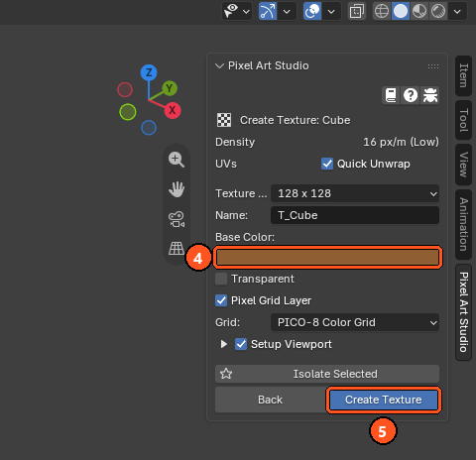Toggle the Pixel Grid Layer checkbox
This screenshot has height=460, width=476.
point(221,300)
